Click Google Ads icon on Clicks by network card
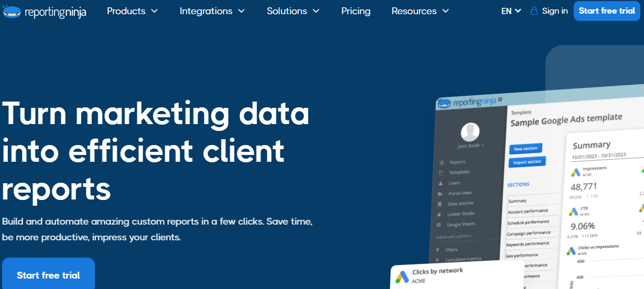 click(402, 276)
